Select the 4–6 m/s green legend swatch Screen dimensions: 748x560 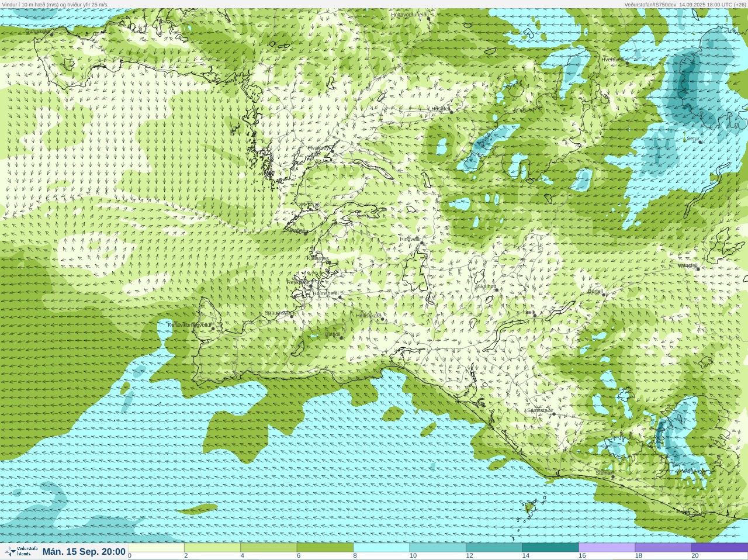[268, 547]
